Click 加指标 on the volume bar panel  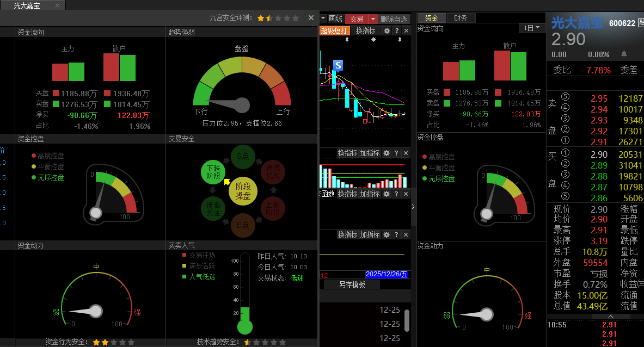pos(370,153)
